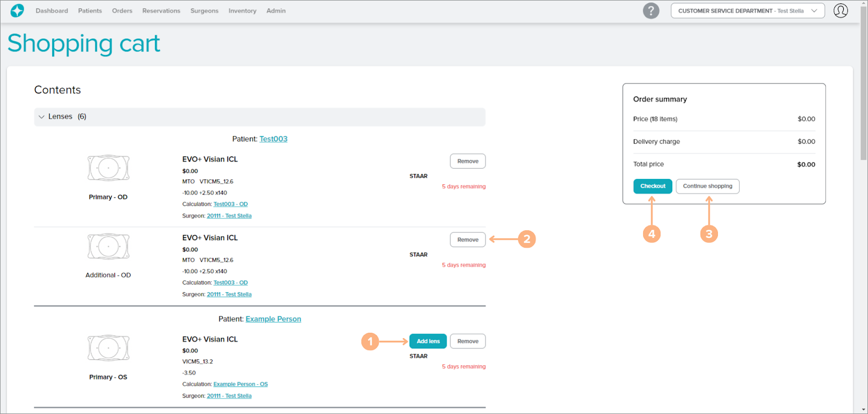Click the Primary - OD lens image
The width and height of the screenshot is (868, 414).
(x=108, y=168)
